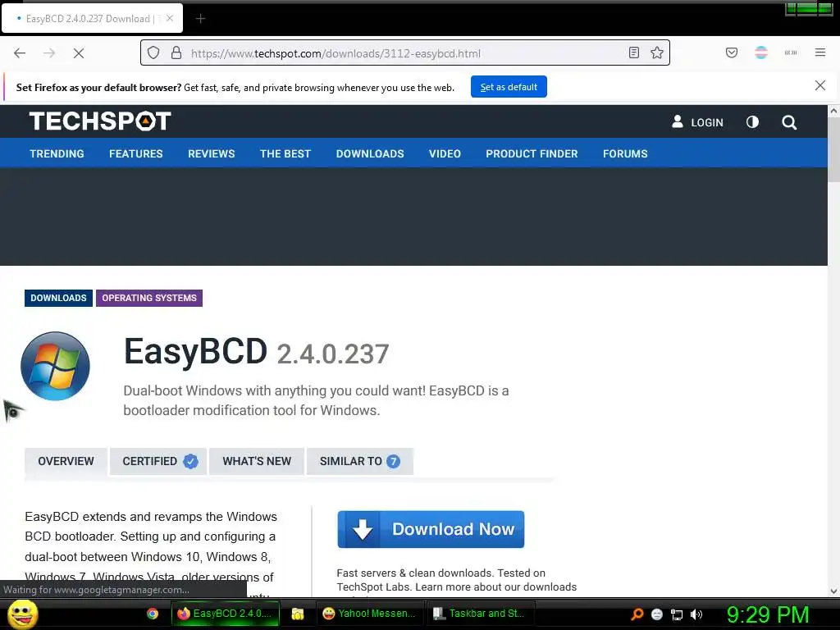The width and height of the screenshot is (840, 630).
Task: Toggle reader view icon in address bar
Action: click(x=634, y=52)
